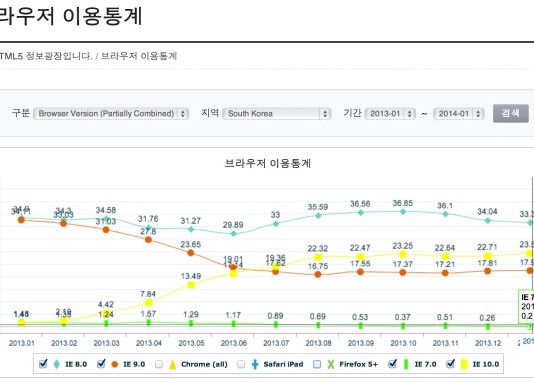534x383 pixels.
Task: Click the IE 9.0 data point labeled 23.65
Action: 191,253
